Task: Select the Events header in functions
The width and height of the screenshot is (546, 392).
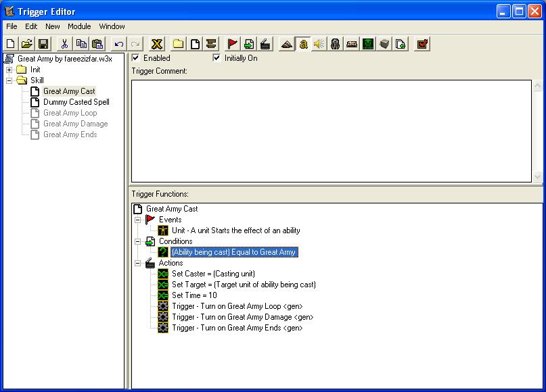Action: [170, 220]
